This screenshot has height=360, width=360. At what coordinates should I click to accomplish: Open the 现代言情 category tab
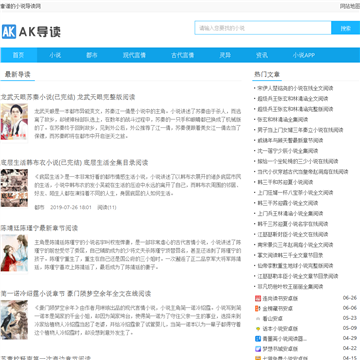[x=134, y=55]
